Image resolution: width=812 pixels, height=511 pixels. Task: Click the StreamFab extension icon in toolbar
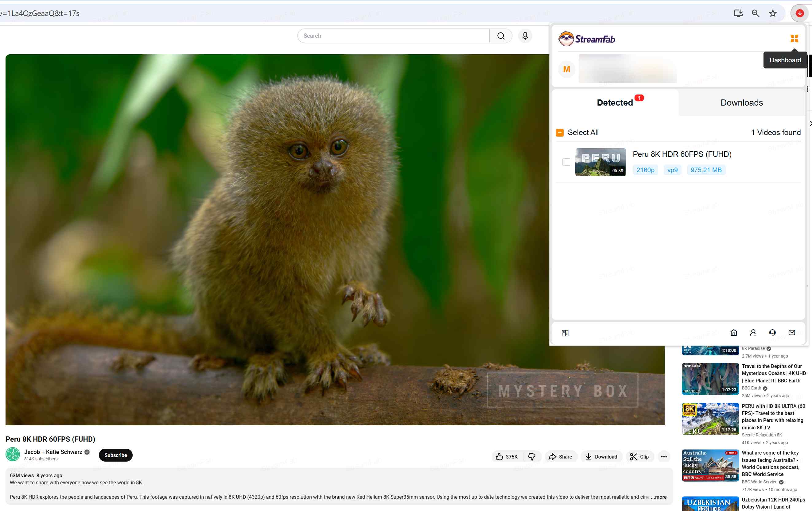click(799, 14)
